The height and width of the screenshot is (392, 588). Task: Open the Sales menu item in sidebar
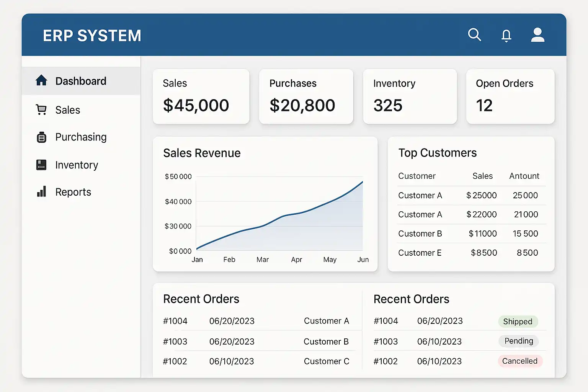coord(68,110)
